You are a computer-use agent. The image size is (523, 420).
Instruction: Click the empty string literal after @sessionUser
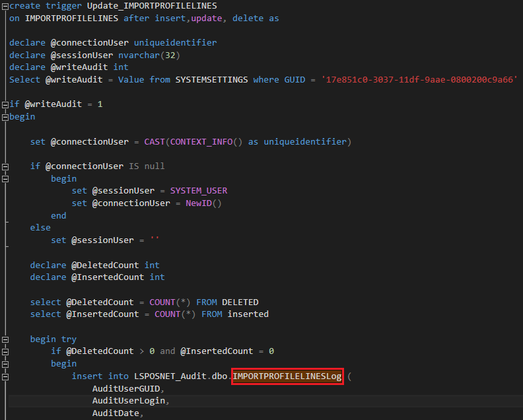pos(155,239)
